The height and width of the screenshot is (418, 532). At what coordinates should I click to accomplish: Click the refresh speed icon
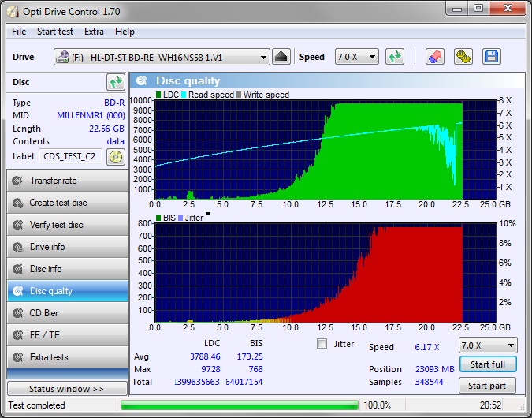click(x=395, y=57)
